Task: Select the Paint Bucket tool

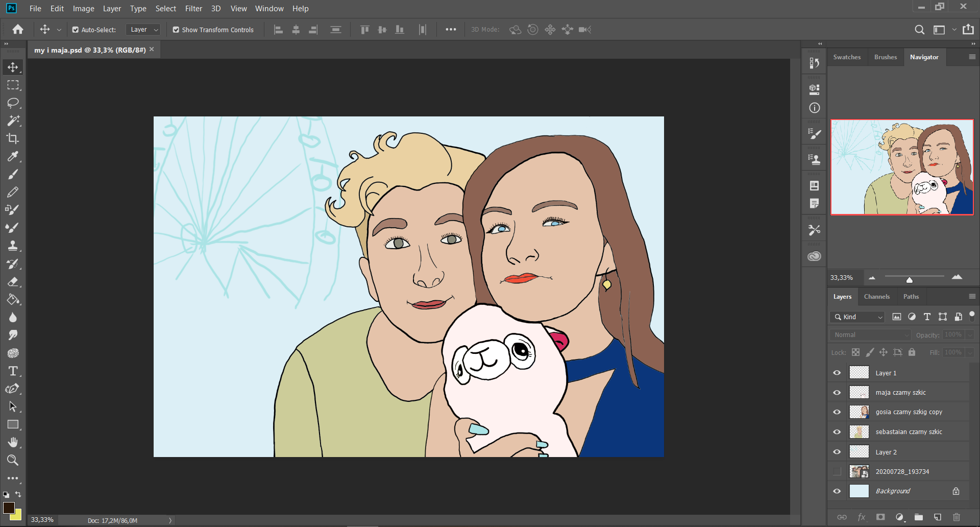Action: click(13, 299)
